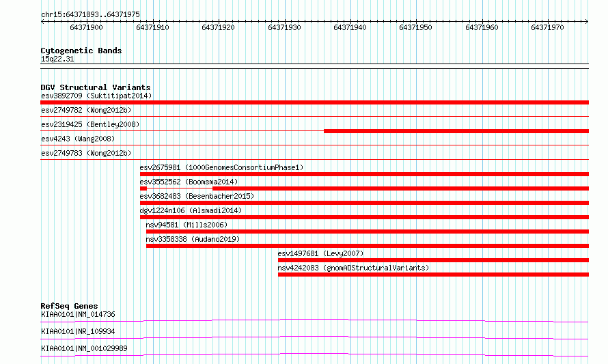Click the red bar of nsv94581
This screenshot has height=364, width=608.
pos(368,232)
